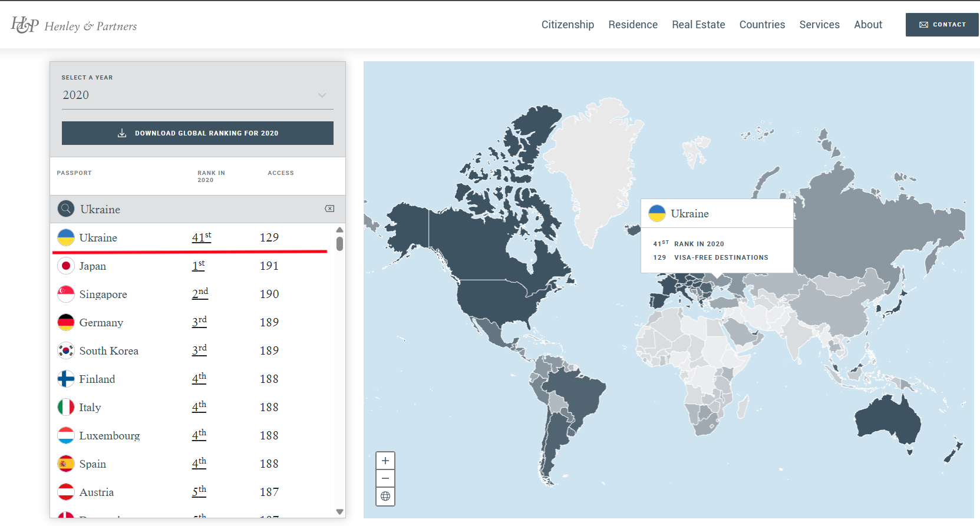
Task: Open the Select a Year dropdown showing 2020
Action: coord(197,95)
